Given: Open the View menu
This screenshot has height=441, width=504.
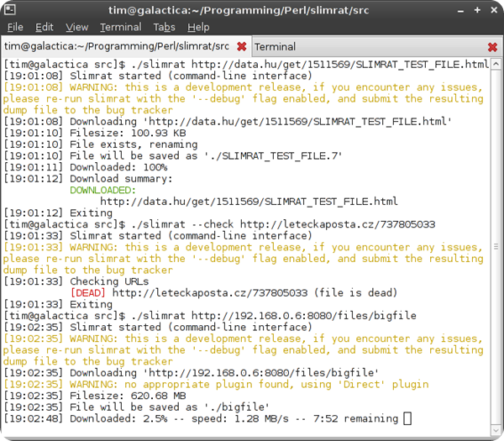Looking at the screenshot, I should point(76,28).
